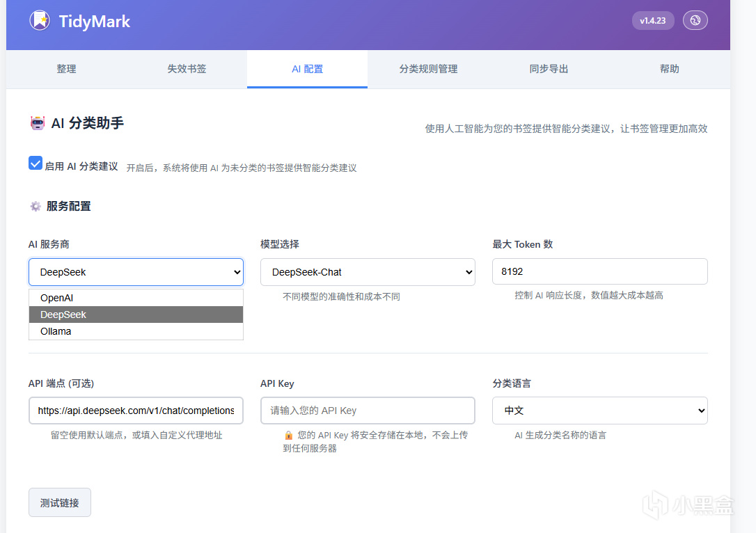
Task: Open the AI 服务商 dropdown showing DeepSeek
Action: pyautogui.click(x=136, y=272)
